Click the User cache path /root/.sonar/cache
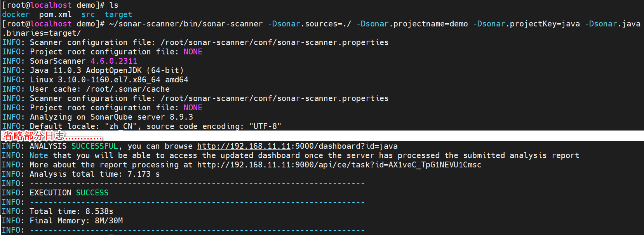This screenshot has width=644, height=235. pyautogui.click(x=127, y=89)
